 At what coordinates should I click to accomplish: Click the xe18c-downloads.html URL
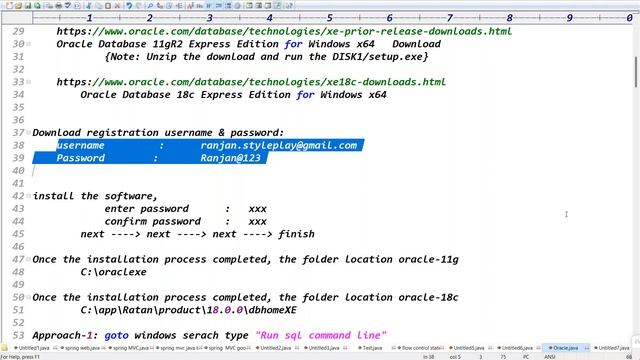pyautogui.click(x=251, y=82)
